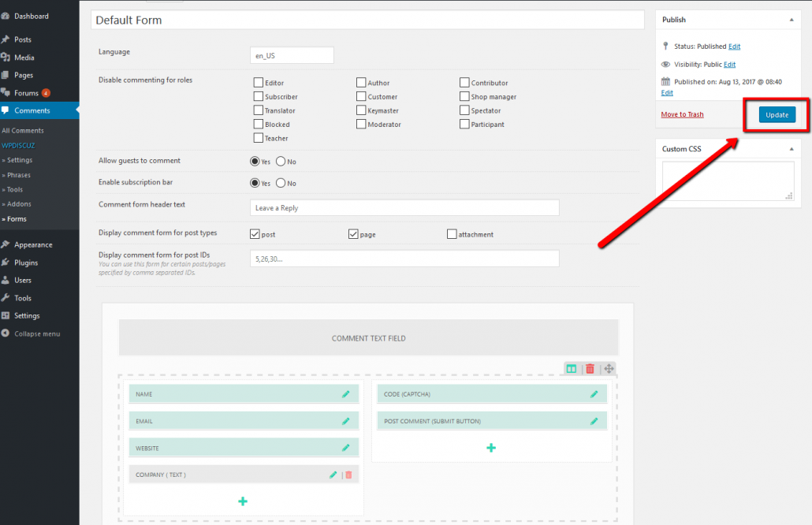Click the pencil edit icon for NAME field

click(x=345, y=394)
